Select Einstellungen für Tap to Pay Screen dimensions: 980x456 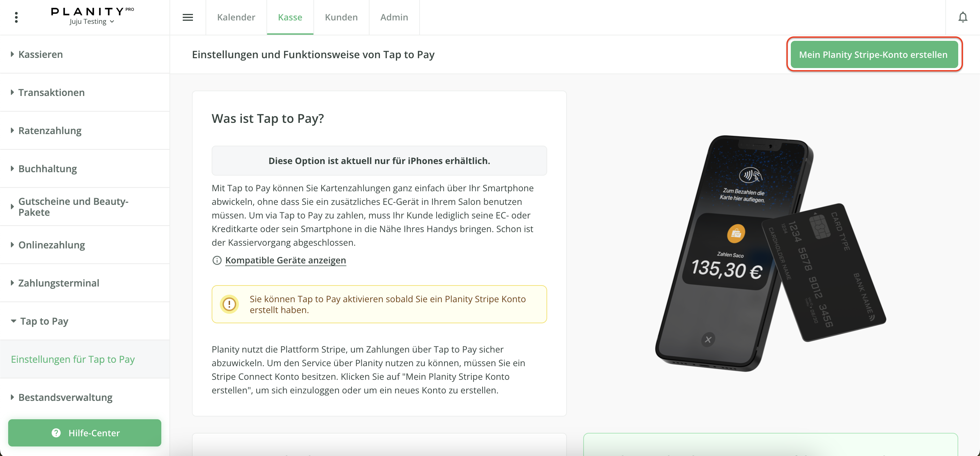73,359
